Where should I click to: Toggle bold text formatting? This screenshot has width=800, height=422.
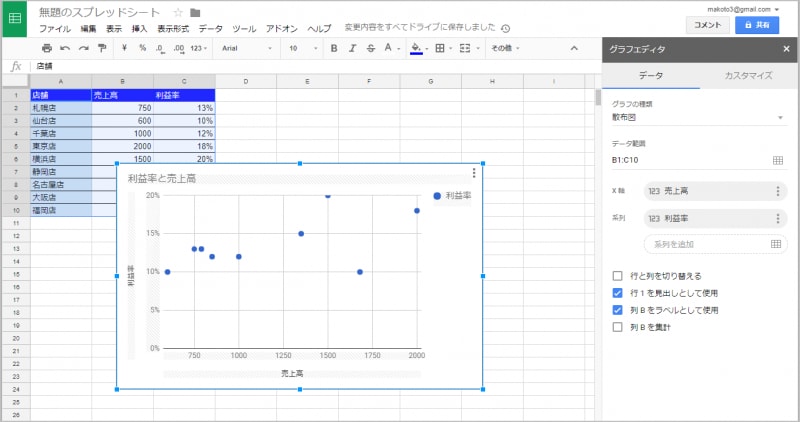[335, 48]
